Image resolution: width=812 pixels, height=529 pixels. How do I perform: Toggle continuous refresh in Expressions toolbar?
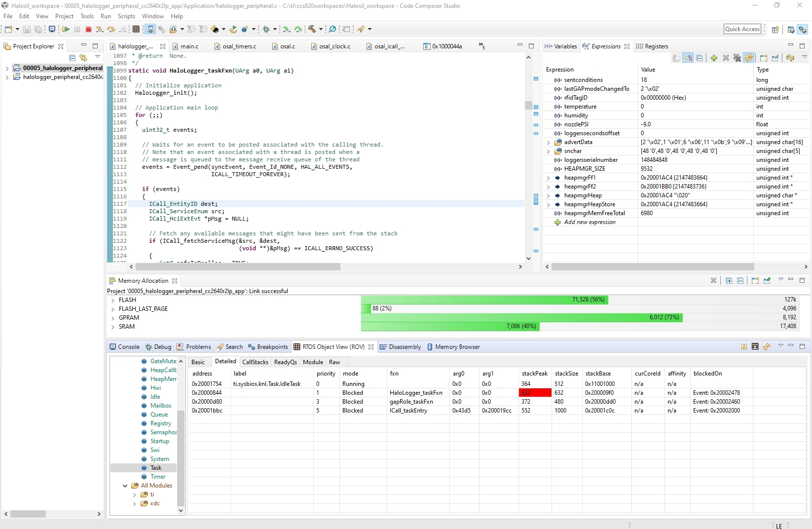pyautogui.click(x=749, y=58)
